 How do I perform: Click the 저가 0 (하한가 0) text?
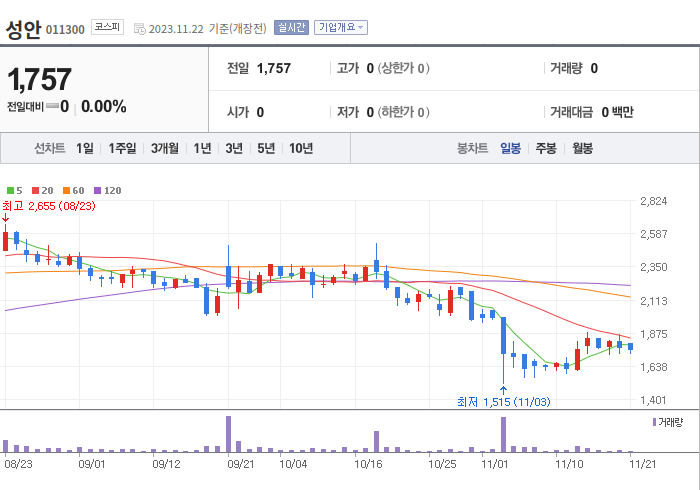click(x=383, y=112)
